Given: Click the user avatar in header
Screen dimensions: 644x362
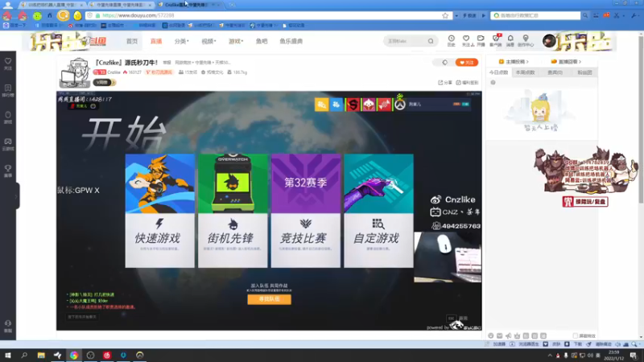Looking at the screenshot, I should (x=549, y=41).
